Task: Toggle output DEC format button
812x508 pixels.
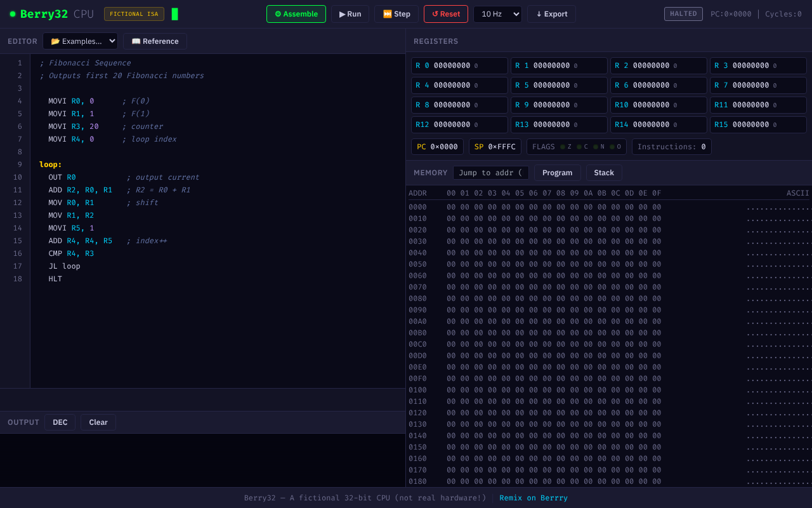Action: [x=60, y=422]
